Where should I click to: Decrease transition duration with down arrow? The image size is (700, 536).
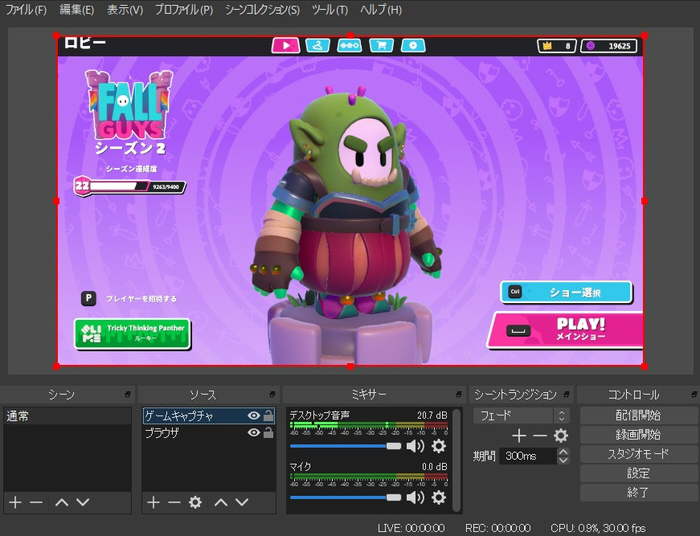pos(563,460)
